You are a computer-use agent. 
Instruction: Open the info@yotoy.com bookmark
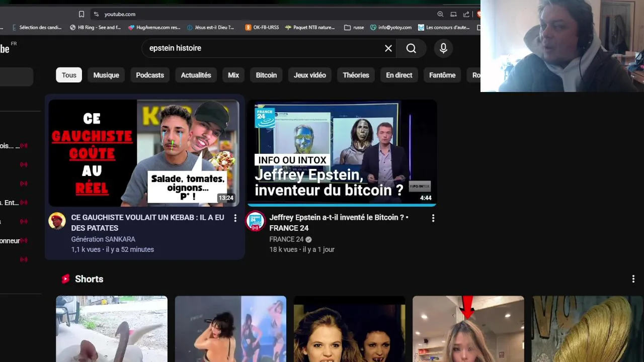390,28
